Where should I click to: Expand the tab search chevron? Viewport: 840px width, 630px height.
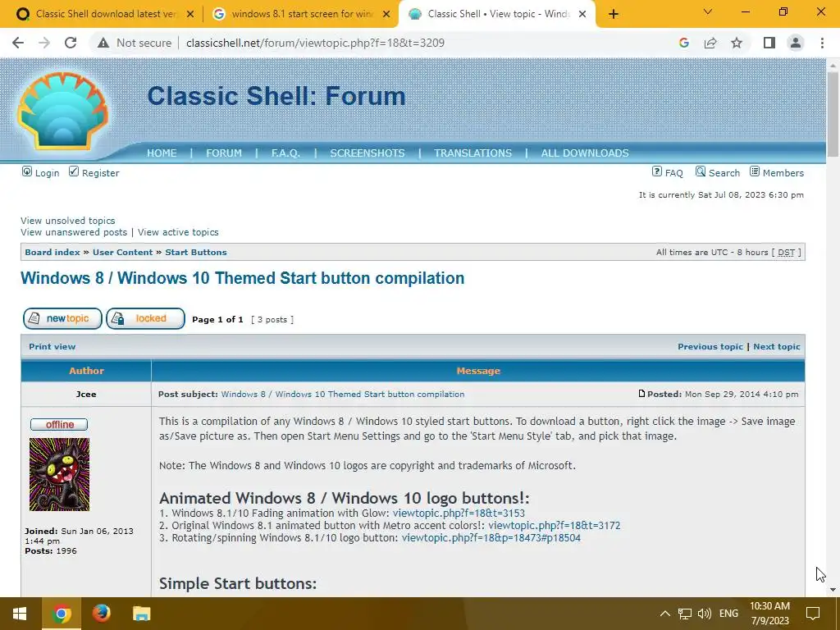708,11
